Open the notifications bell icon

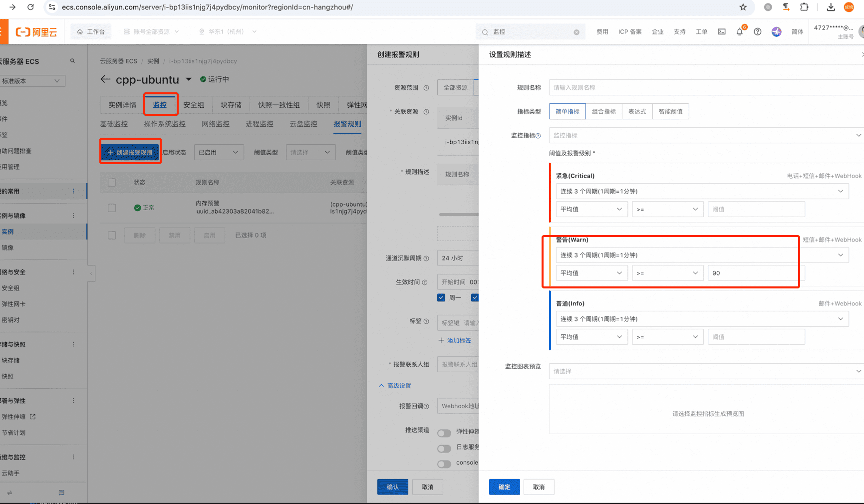(x=740, y=32)
